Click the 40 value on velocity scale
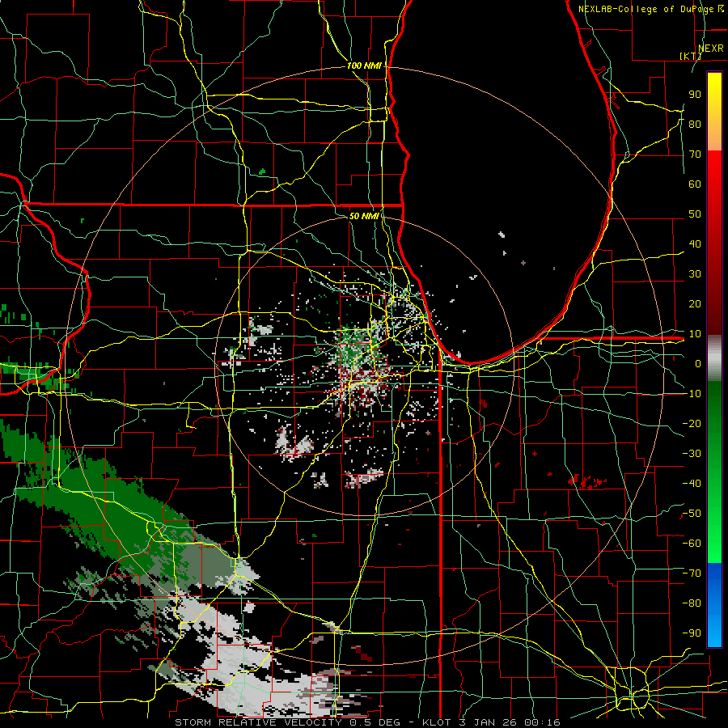 [695, 243]
